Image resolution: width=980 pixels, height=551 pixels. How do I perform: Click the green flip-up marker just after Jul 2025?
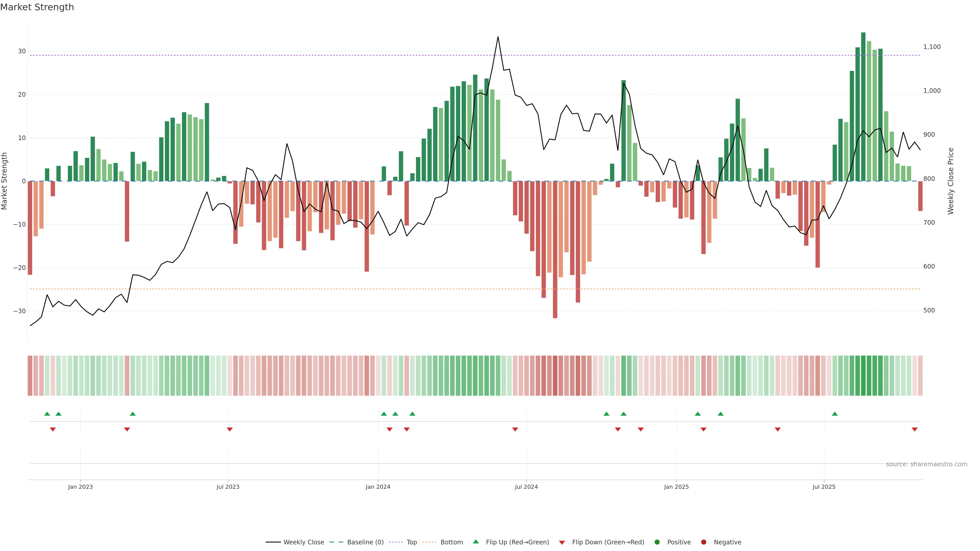[x=835, y=414]
